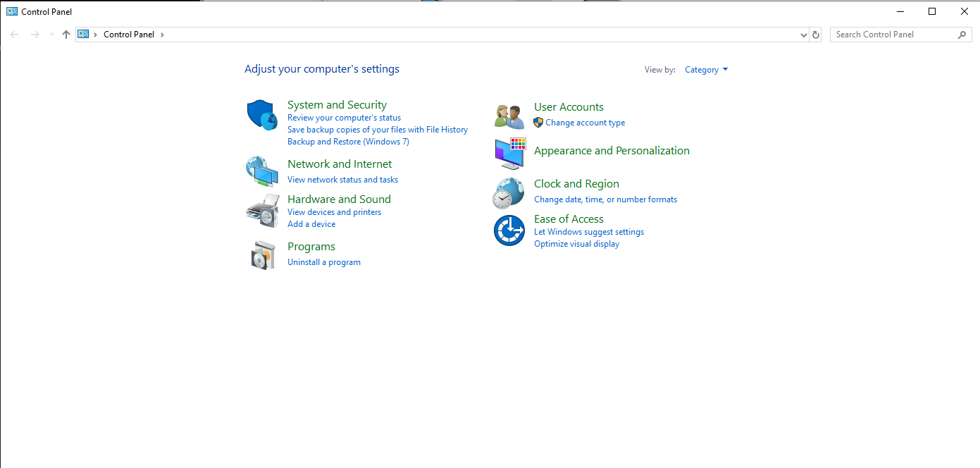Open the Programs category heading
Viewport: 980px width, 468px height.
pos(311,247)
